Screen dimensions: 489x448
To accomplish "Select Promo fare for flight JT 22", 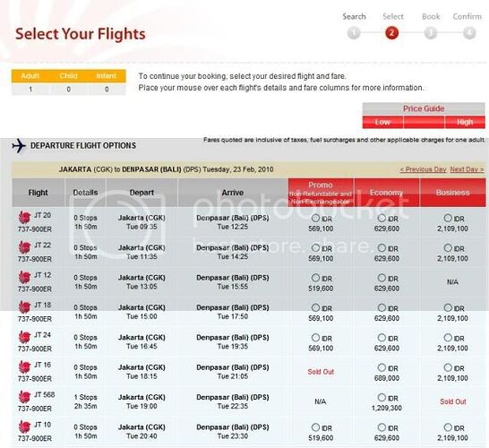I will tap(315, 247).
